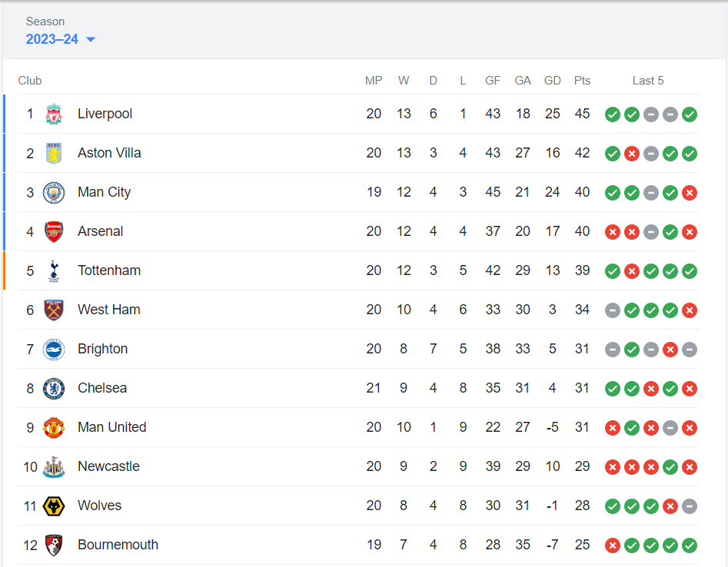Screen dimensions: 728x567
Task: Click the Last 5 column header
Action: pyautogui.click(x=648, y=81)
